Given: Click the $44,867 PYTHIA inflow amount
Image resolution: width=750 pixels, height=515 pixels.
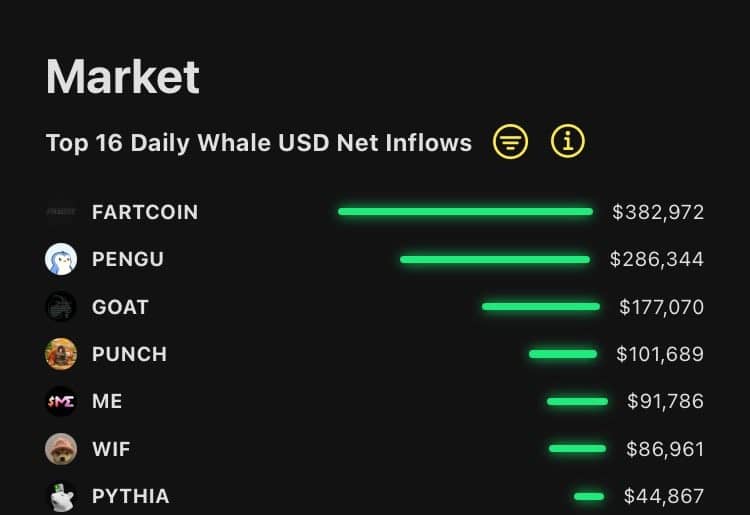Looking at the screenshot, I should (664, 496).
